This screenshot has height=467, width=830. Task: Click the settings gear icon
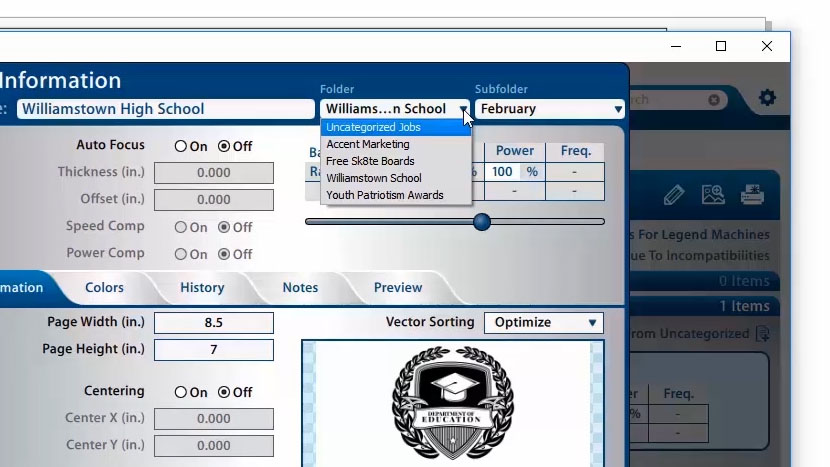(767, 98)
